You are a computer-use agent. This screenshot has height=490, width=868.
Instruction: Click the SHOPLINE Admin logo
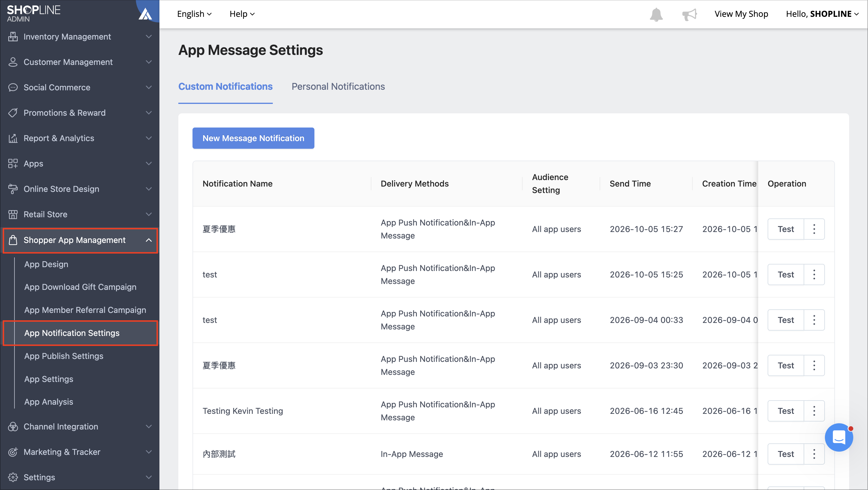34,14
